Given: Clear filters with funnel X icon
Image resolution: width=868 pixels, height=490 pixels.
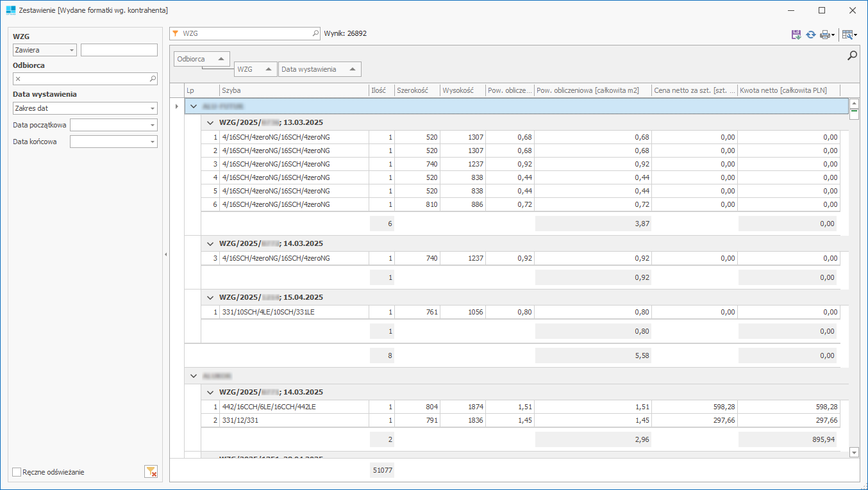Looking at the screenshot, I should tap(151, 472).
